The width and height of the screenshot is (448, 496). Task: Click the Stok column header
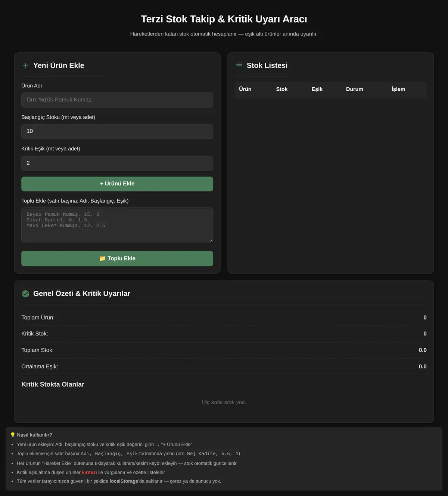pyautogui.click(x=282, y=89)
